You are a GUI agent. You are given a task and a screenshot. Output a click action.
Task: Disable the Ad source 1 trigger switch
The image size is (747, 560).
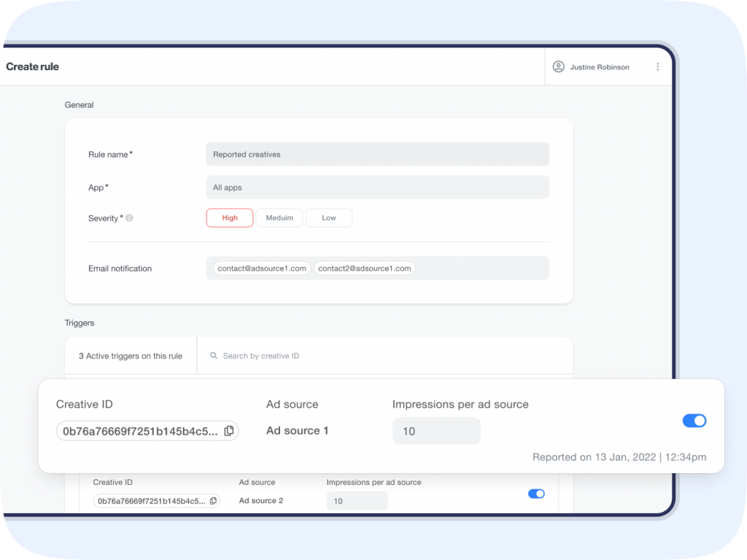click(x=694, y=421)
